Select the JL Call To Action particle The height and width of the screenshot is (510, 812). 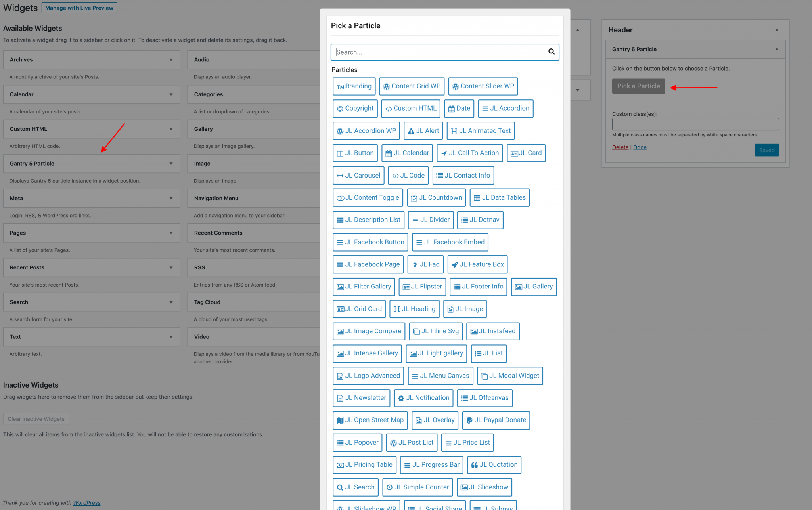469,153
